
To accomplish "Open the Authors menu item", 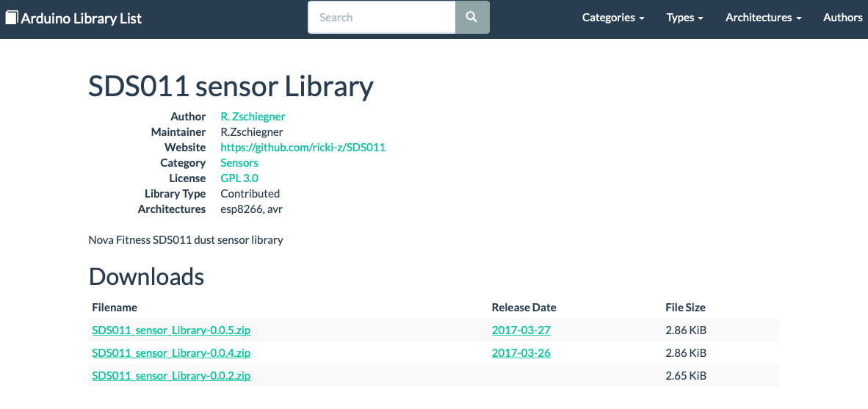I will pyautogui.click(x=842, y=18).
